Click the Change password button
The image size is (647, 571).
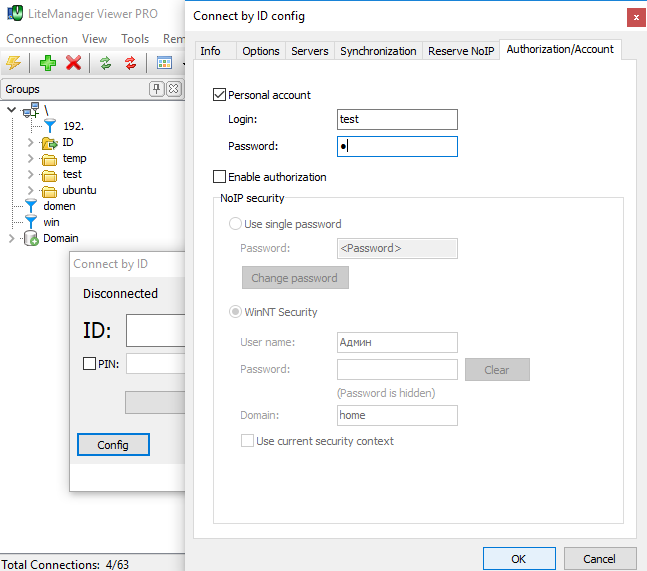point(295,278)
